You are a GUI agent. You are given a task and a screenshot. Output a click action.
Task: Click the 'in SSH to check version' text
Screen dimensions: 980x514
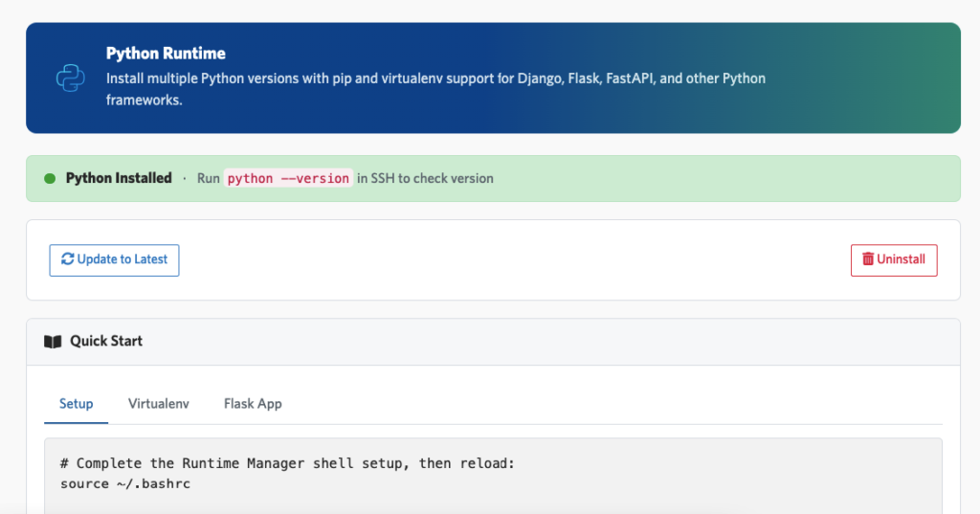[425, 178]
